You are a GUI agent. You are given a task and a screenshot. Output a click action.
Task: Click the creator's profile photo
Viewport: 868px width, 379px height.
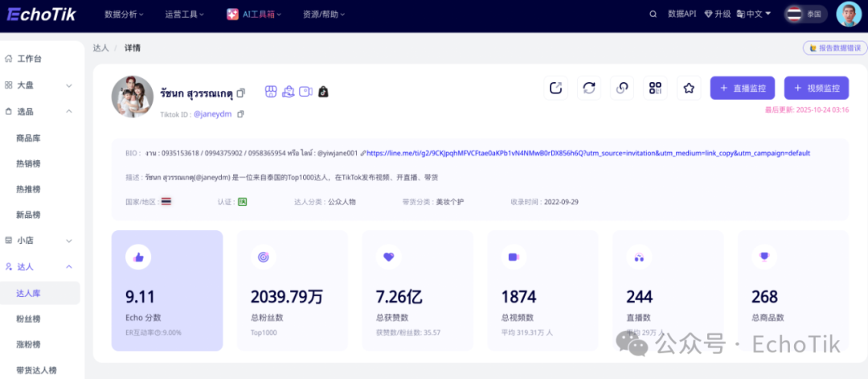click(132, 97)
